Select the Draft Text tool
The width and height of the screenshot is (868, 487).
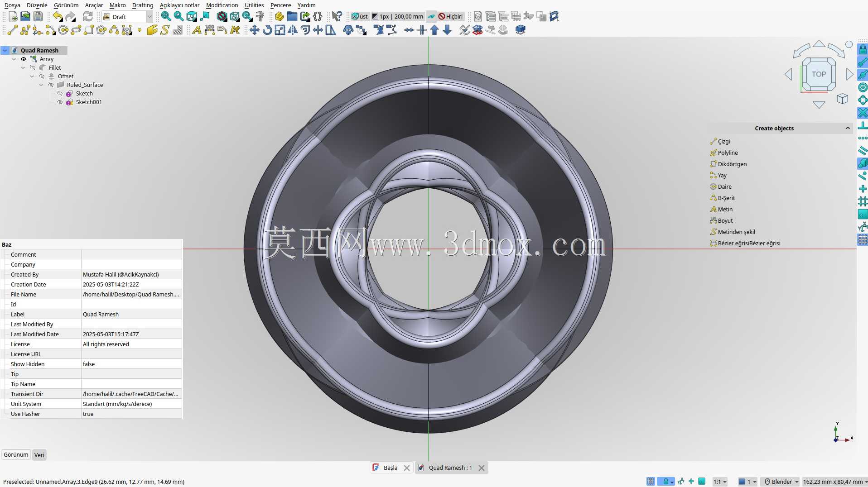pos(197,30)
